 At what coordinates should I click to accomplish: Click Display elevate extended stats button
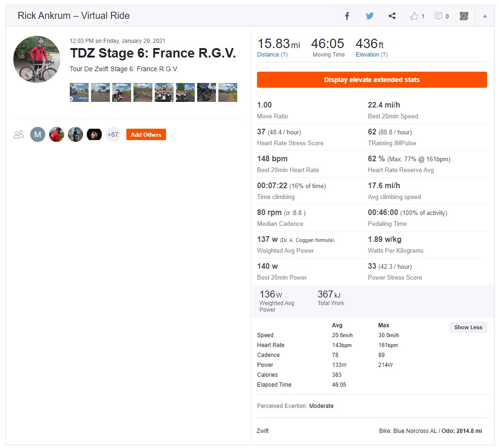click(372, 80)
